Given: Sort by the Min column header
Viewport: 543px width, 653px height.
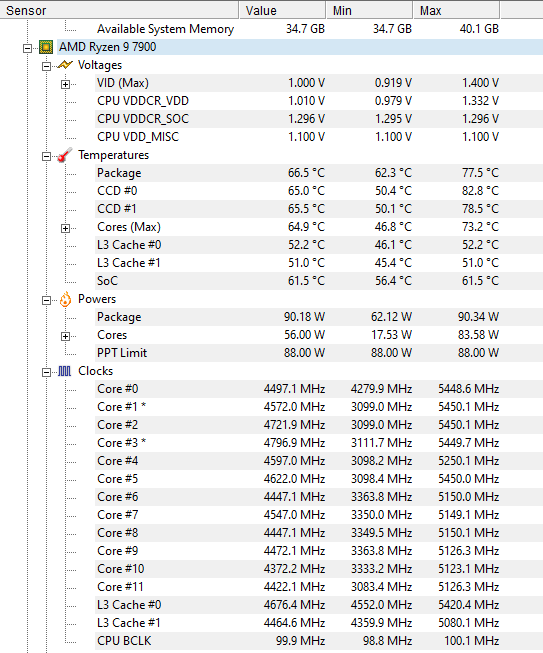Looking at the screenshot, I should (x=369, y=10).
